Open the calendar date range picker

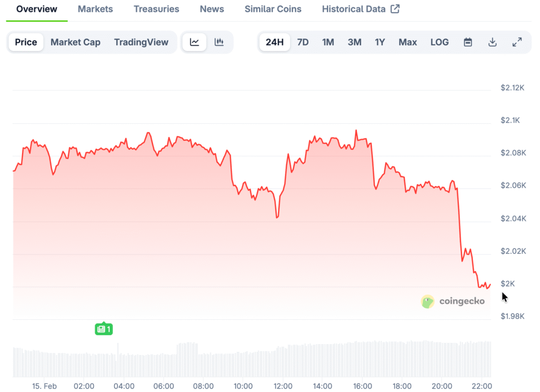click(468, 42)
